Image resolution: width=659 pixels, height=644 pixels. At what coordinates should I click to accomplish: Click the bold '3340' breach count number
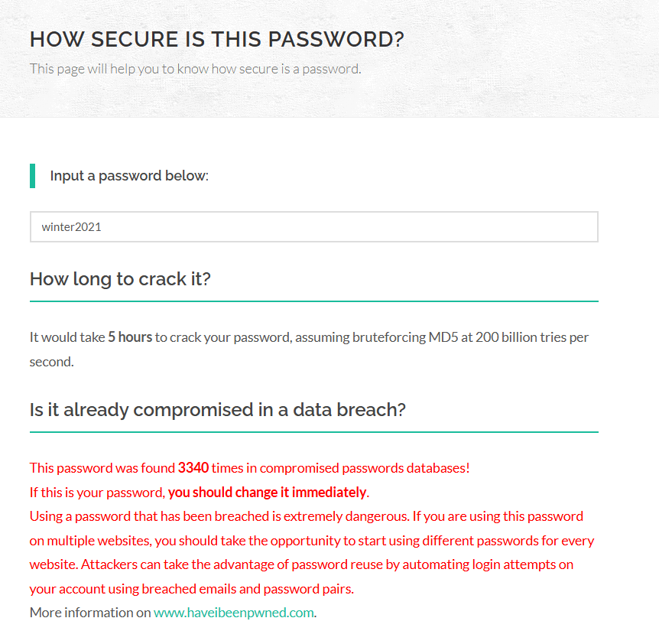(193, 468)
